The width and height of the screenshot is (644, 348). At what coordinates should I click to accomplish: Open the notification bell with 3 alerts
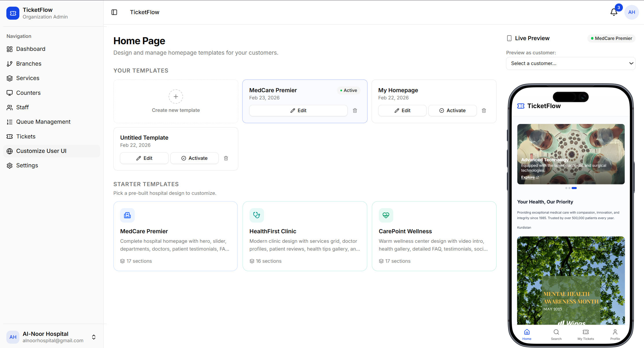tap(614, 12)
